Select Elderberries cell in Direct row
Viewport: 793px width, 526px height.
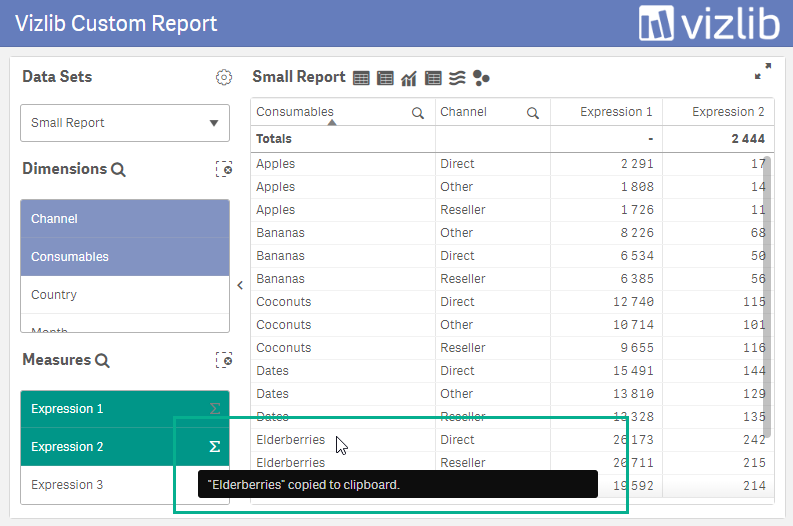[343, 440]
